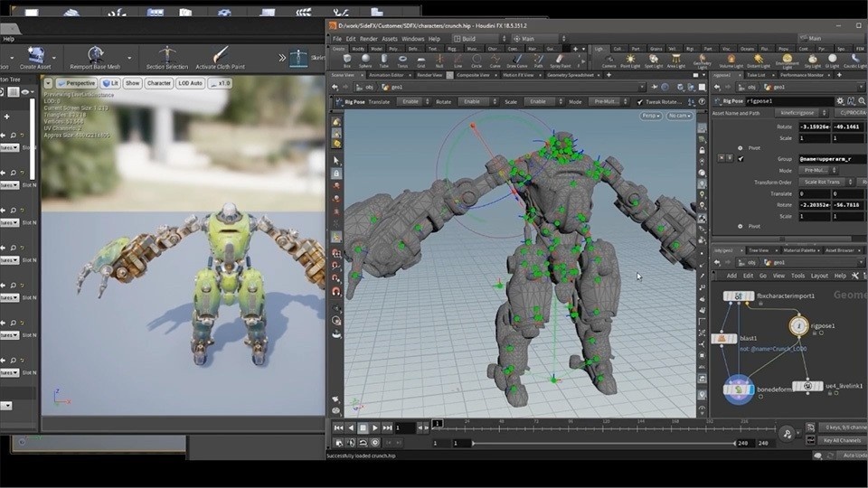This screenshot has width=868, height=488.
Task: Select the Section Selection tool
Action: [166, 55]
